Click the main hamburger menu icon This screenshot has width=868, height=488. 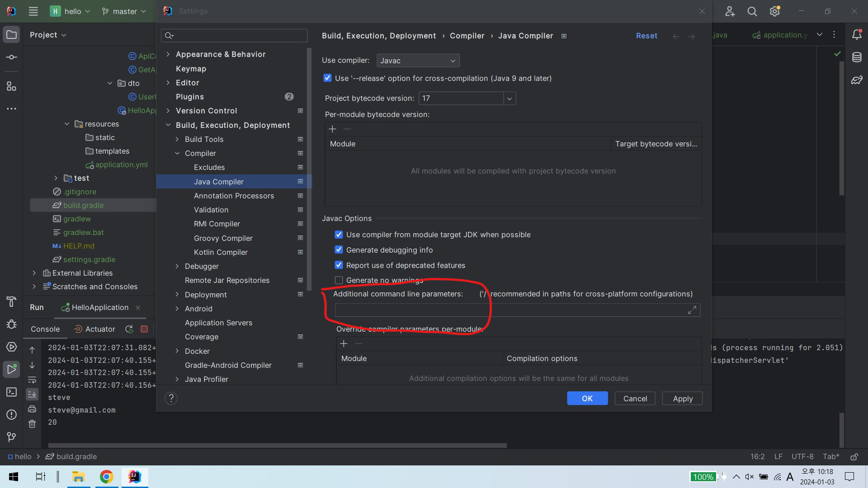[x=33, y=11]
